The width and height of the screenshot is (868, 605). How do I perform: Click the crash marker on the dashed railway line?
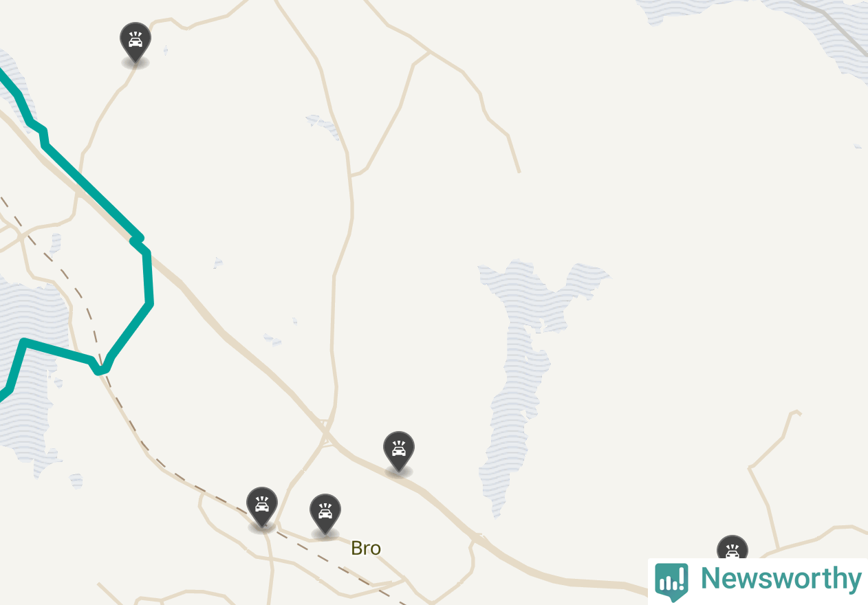coord(262,507)
